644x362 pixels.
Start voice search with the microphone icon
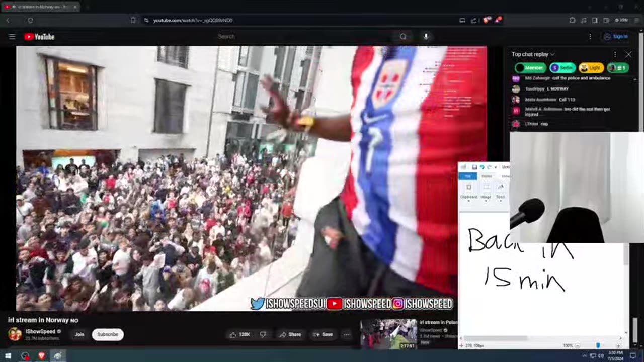[x=426, y=37]
